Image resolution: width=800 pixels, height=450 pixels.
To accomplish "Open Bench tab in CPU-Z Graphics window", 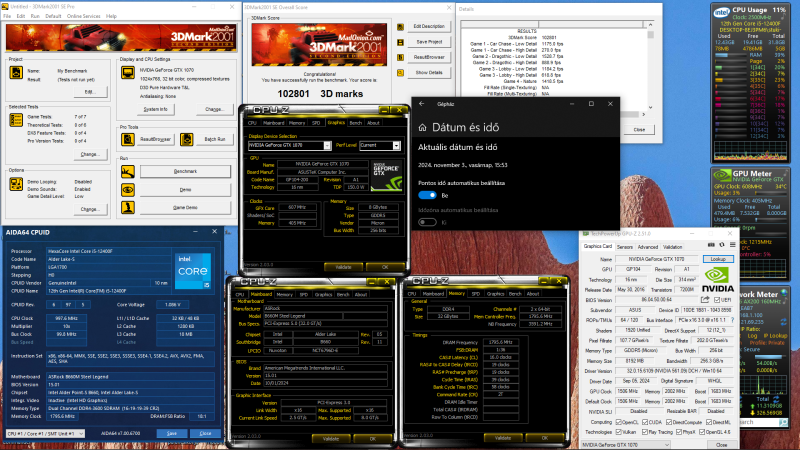I will coord(356,123).
